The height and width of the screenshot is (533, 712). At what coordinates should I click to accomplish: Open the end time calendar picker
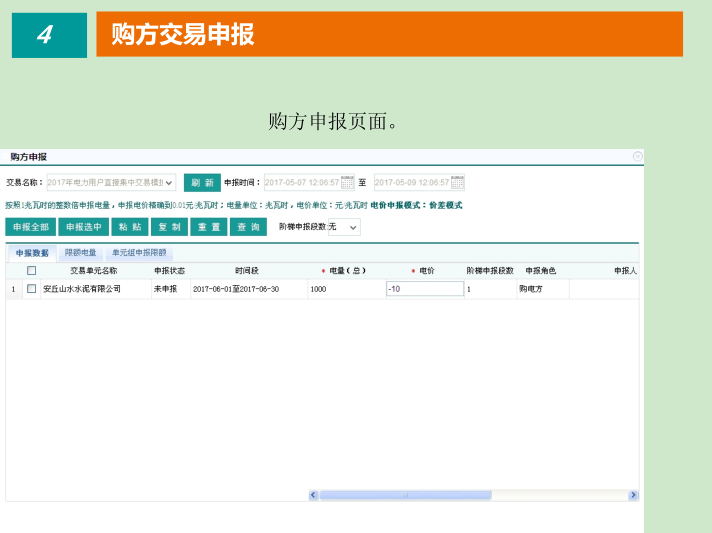point(457,183)
